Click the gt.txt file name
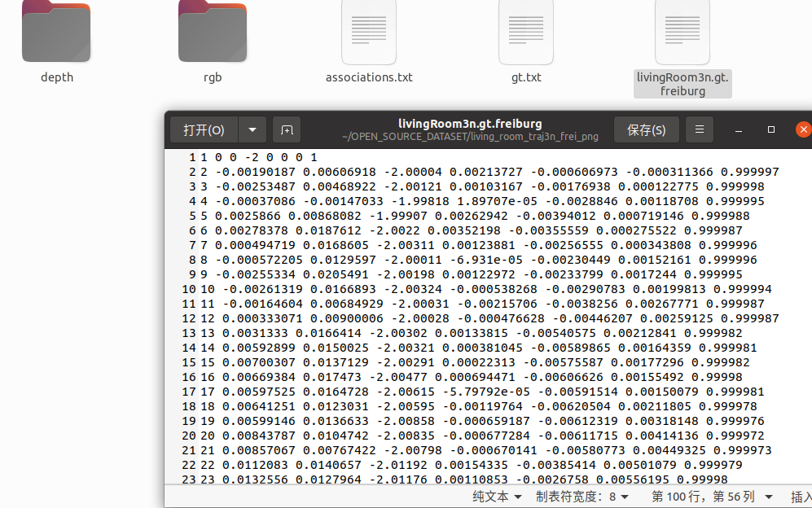 pyautogui.click(x=526, y=77)
